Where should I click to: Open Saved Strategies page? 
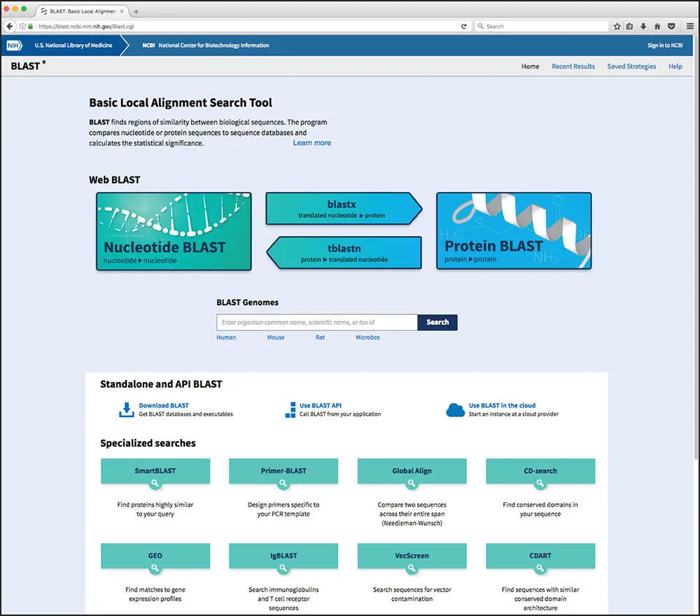point(631,66)
